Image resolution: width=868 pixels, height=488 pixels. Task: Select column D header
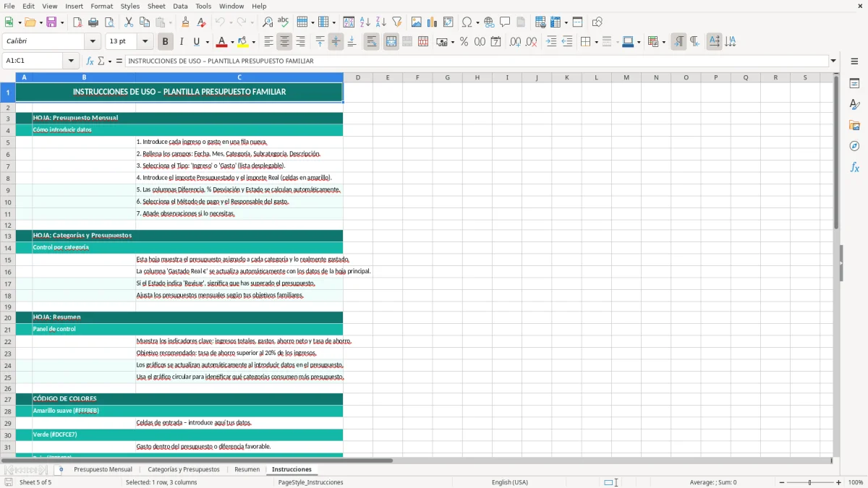pos(357,77)
